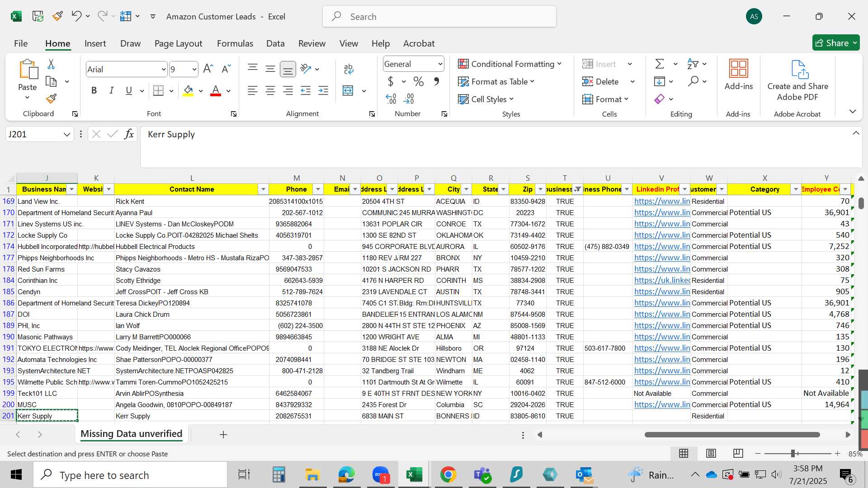Screen dimensions: 868x488
Task: Expand the formula bar chevron
Action: [856, 133]
